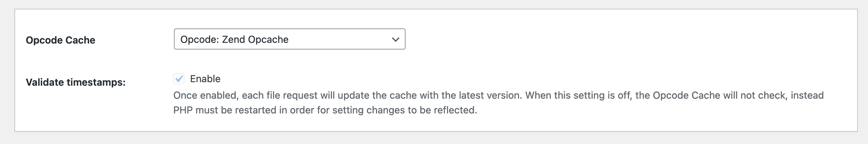Click the 'Validate timestamps:' setting label
This screenshot has width=868, height=144.
pos(76,82)
